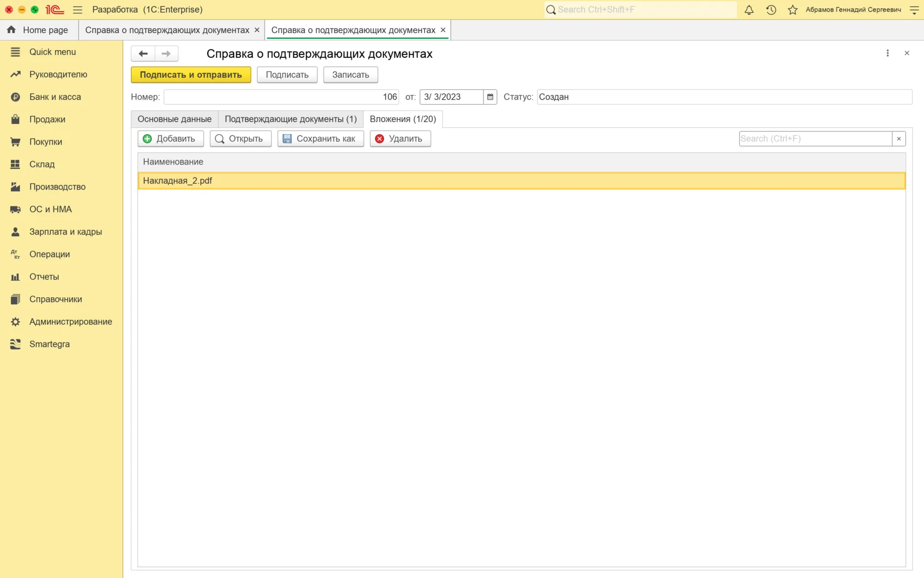Screen dimensions: 924x578
Task: Open favorites star icon
Action: [793, 10]
